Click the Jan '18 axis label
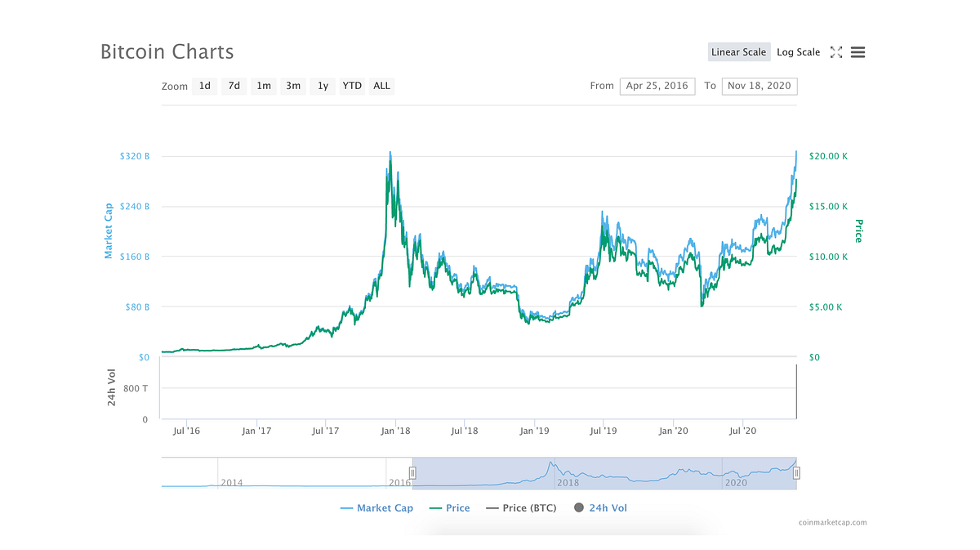980x550 pixels. pos(395,431)
